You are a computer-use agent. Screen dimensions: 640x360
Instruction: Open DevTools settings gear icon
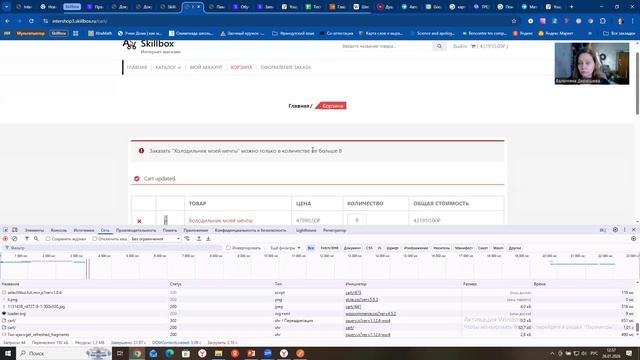(615, 230)
